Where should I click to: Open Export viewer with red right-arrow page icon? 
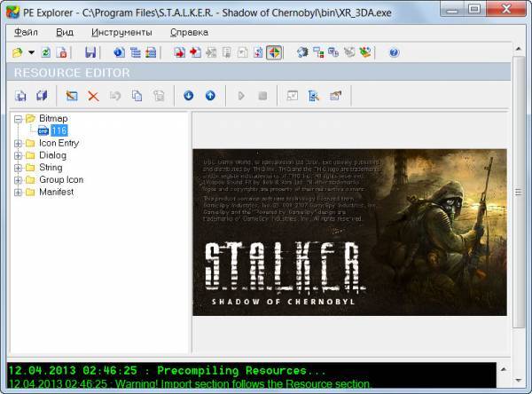179,52
